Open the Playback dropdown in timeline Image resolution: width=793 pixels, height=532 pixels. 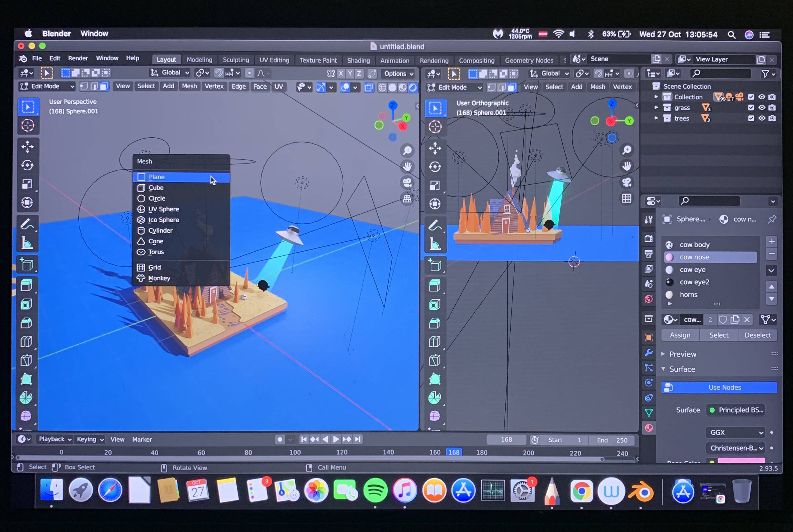coord(55,439)
